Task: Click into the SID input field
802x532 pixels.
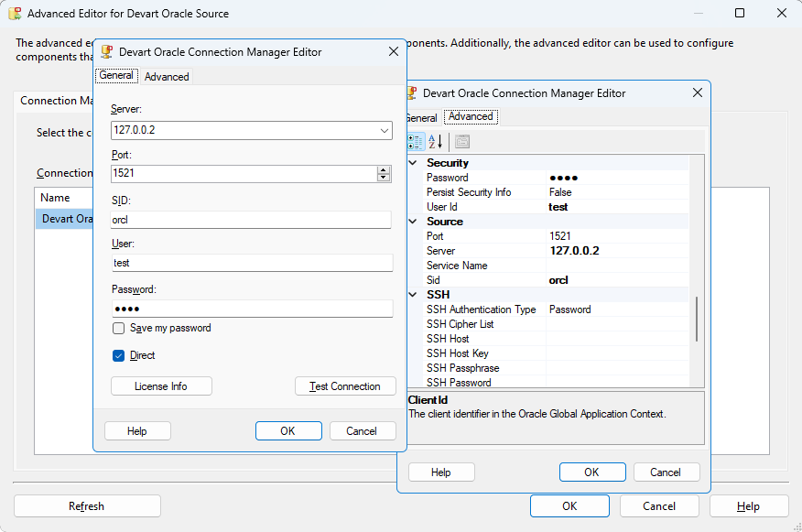Action: pos(251,220)
